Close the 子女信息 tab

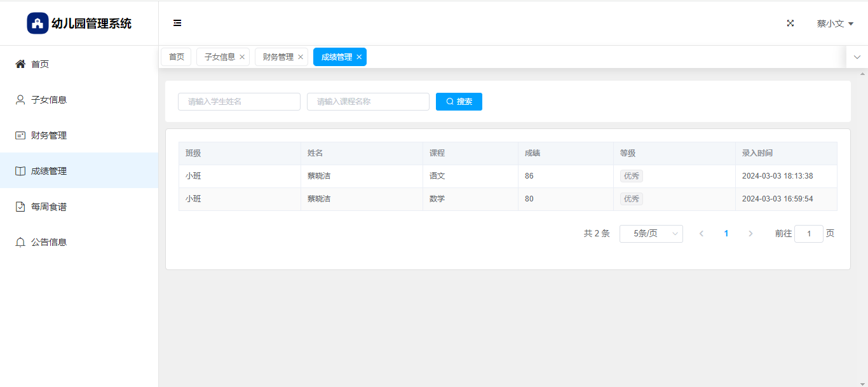(242, 57)
